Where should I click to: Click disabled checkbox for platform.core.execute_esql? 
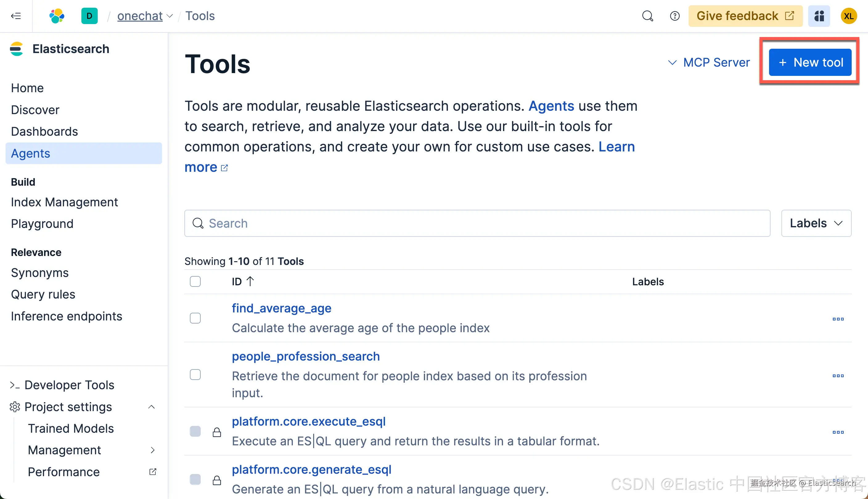point(195,431)
